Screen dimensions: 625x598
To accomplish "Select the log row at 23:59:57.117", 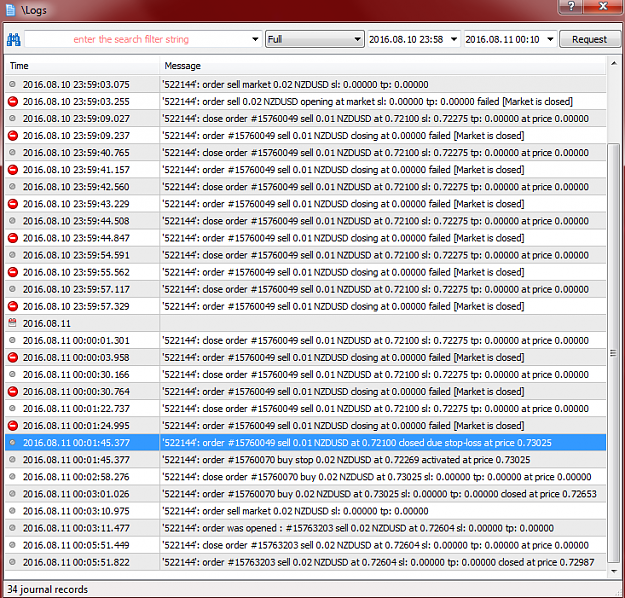I will 305,289.
